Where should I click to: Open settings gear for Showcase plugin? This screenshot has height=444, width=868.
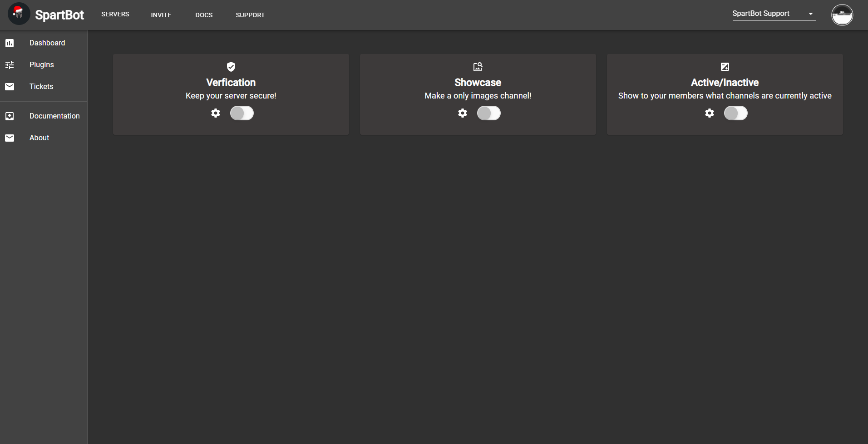(x=463, y=113)
